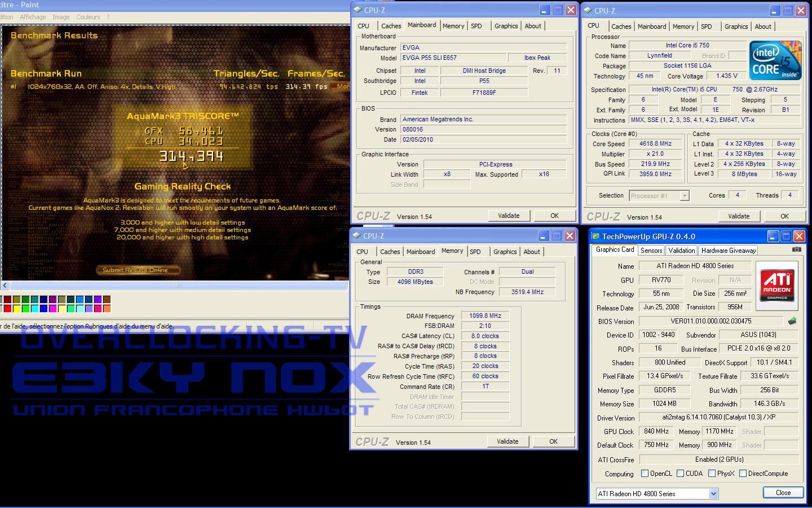Toggle the CUDA checkbox in GPU-Z
The width and height of the screenshot is (812, 508).
[x=681, y=474]
